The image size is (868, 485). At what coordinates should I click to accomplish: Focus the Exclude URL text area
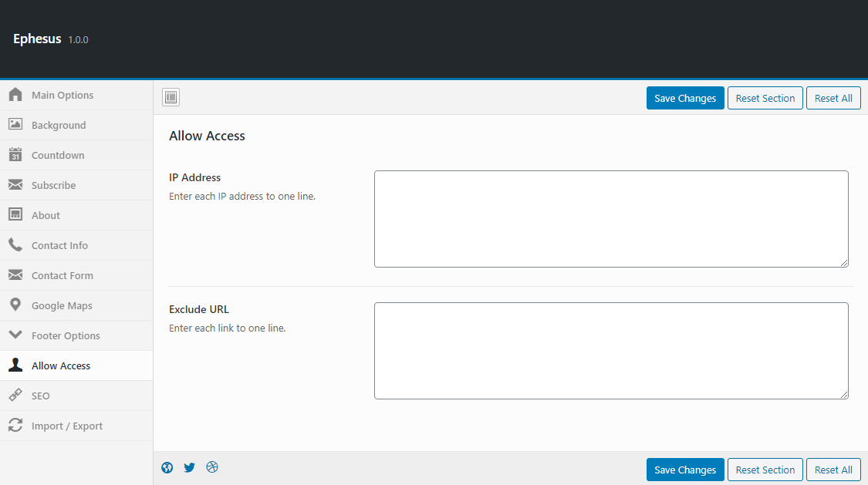pyautogui.click(x=611, y=351)
